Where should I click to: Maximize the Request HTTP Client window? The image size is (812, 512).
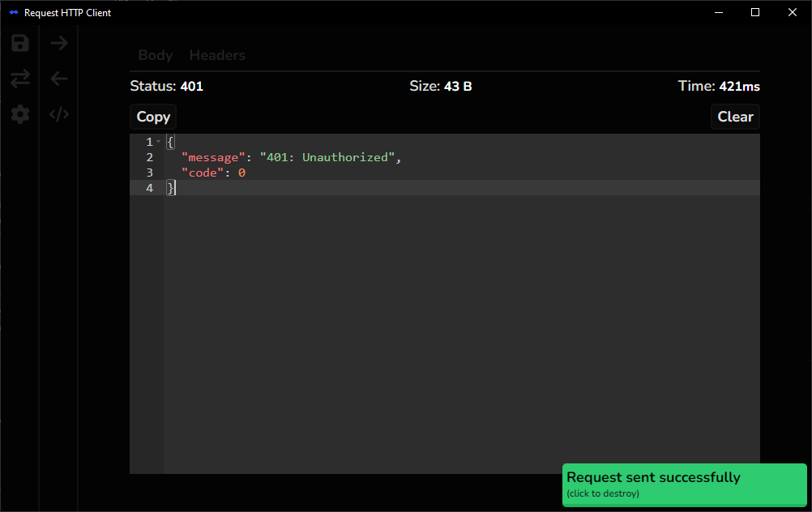coord(755,12)
